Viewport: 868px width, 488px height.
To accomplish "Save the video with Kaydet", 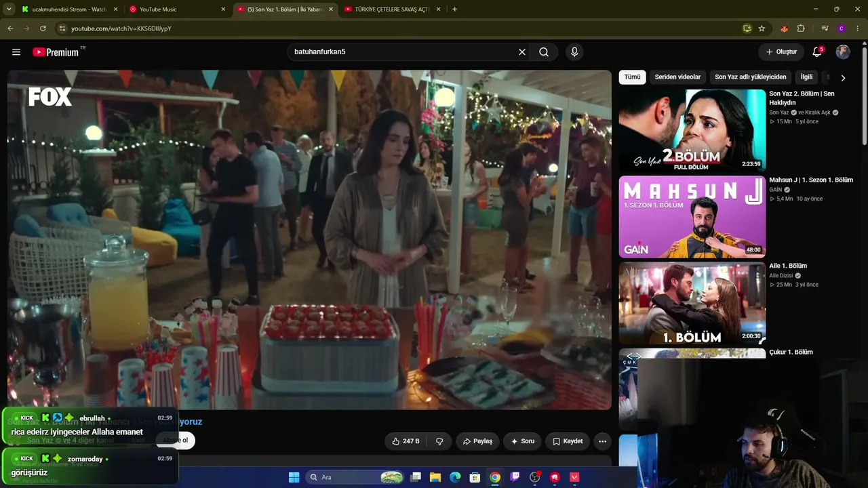I will [568, 441].
